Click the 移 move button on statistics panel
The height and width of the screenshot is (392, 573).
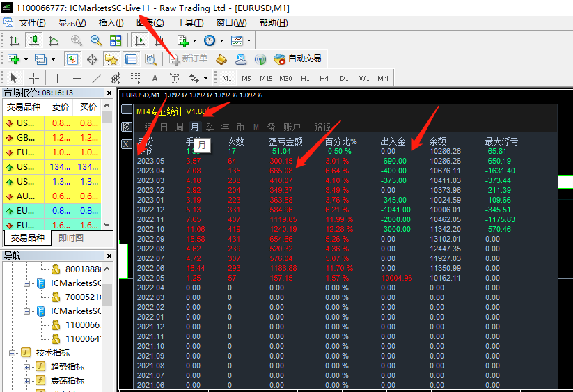[x=126, y=127]
